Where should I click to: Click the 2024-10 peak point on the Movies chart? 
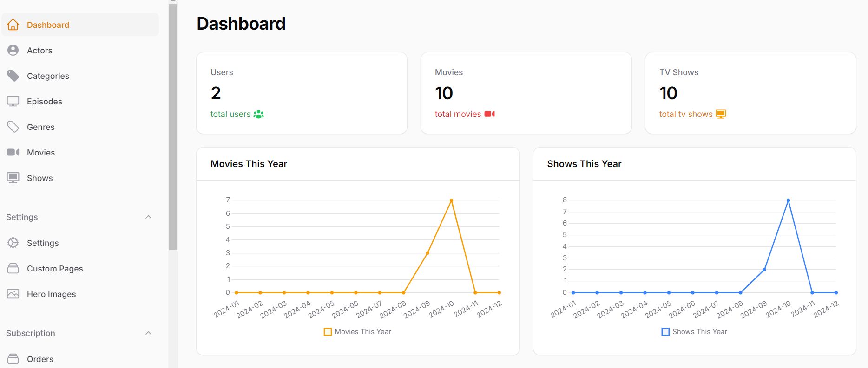451,200
